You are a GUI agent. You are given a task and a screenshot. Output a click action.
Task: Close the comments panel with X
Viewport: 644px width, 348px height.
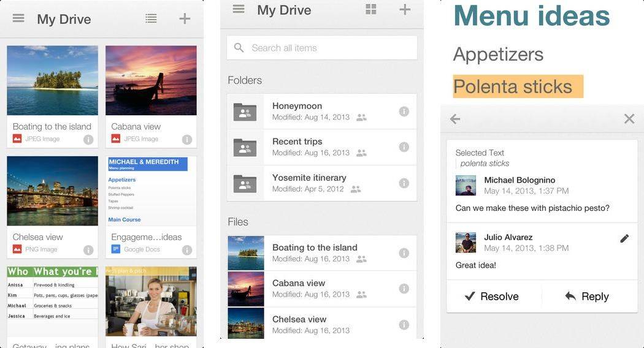tap(629, 119)
